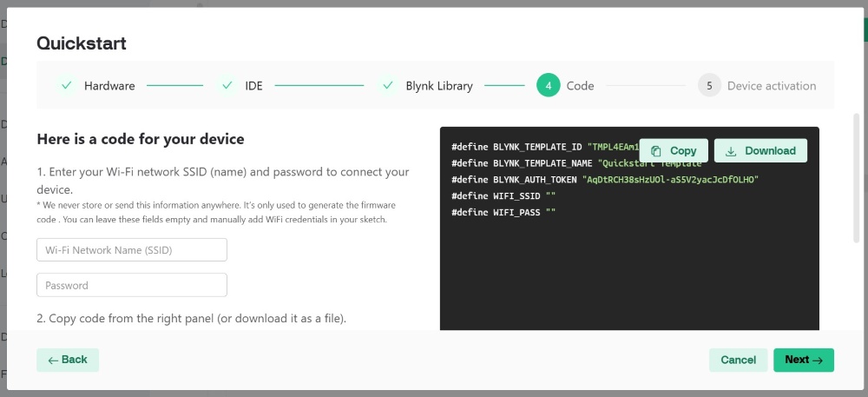Screen dimensions: 868x397
Task: Download the code file
Action: [x=760, y=150]
